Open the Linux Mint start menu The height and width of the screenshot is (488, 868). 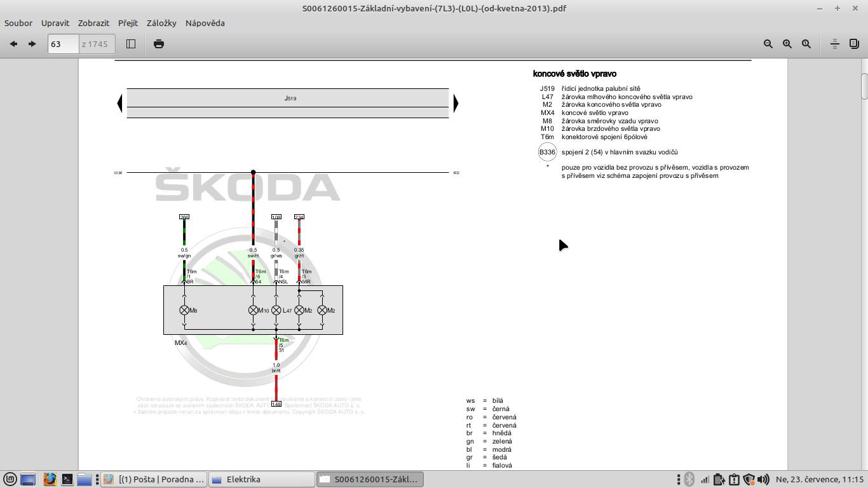click(x=10, y=479)
